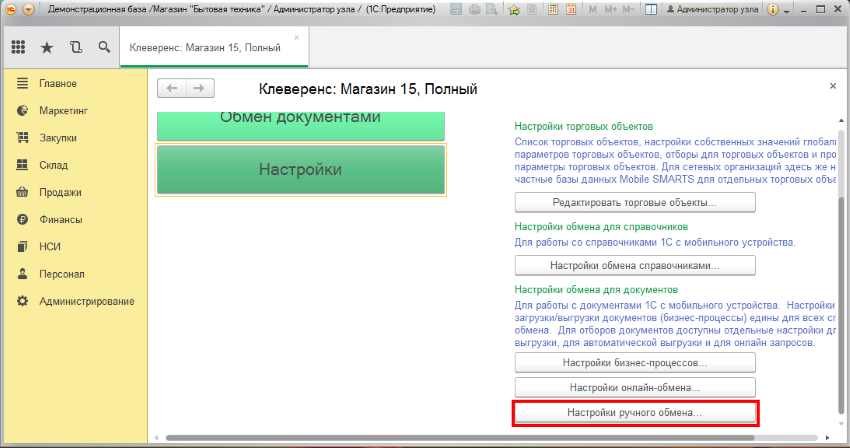Click Настройки обмена справочниками... button

click(635, 265)
